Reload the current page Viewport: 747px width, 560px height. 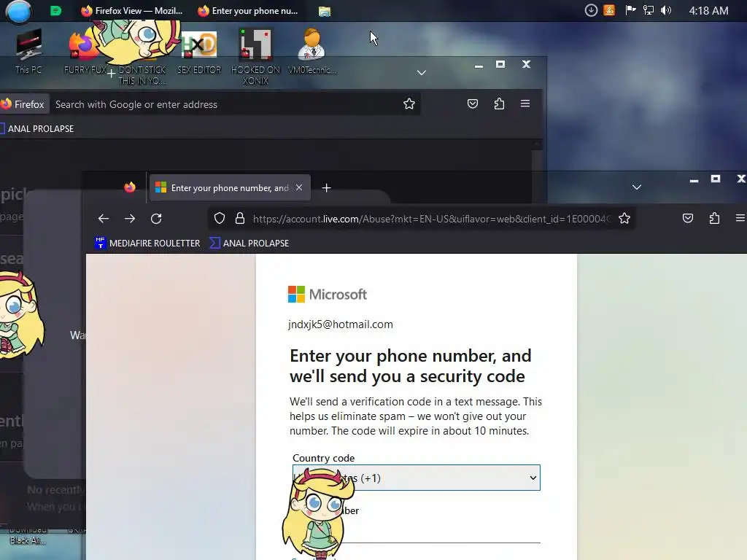coord(156,219)
